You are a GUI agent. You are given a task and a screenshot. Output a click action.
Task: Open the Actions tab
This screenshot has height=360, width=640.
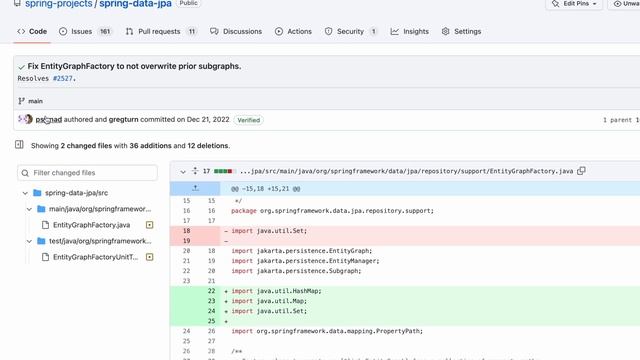[x=293, y=31]
